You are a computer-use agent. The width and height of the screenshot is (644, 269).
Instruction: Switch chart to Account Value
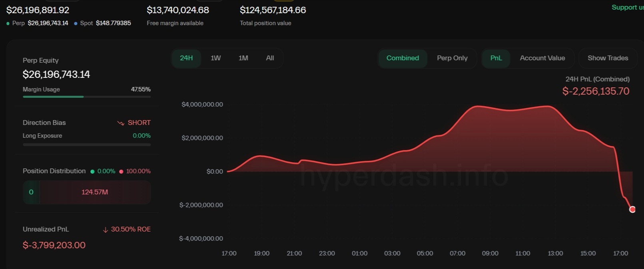click(542, 58)
